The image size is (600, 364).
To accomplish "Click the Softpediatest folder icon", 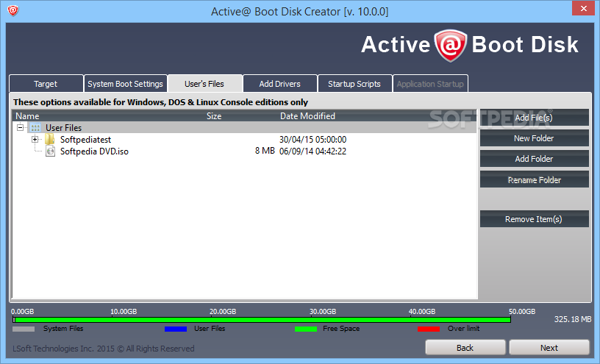I will point(50,139).
